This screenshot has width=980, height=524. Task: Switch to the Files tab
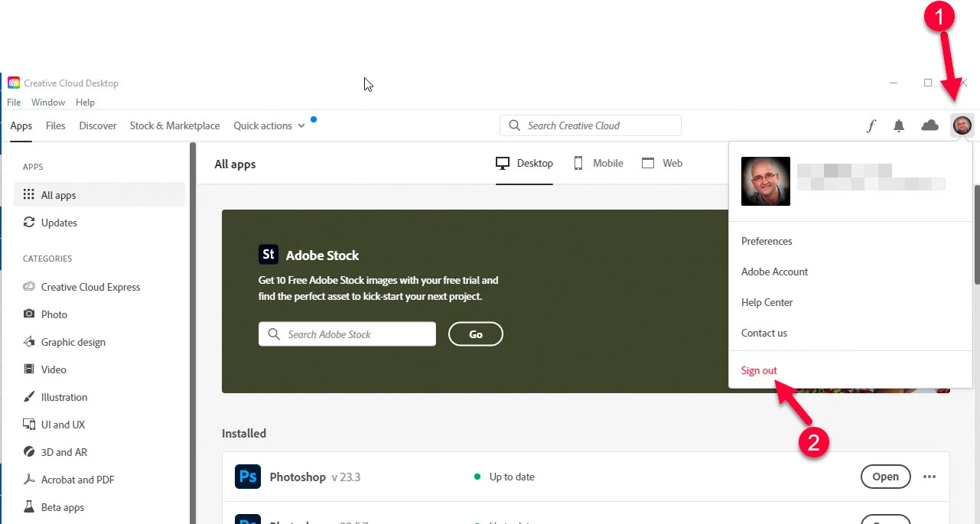point(56,125)
